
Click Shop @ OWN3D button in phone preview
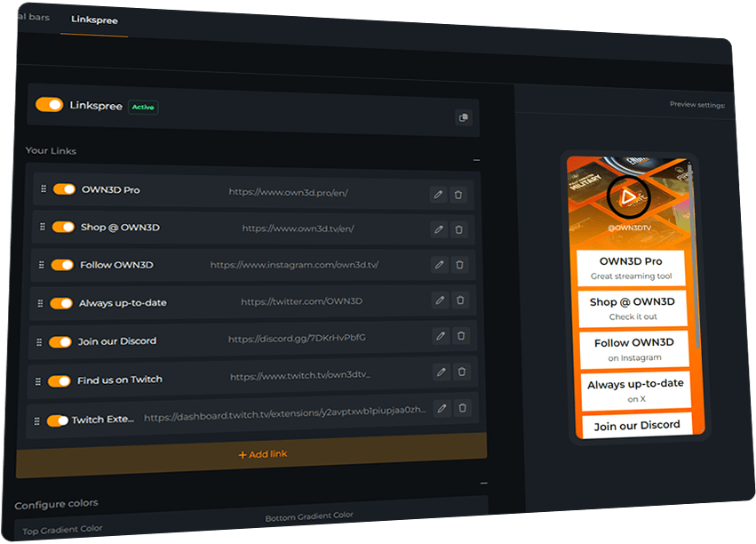click(633, 308)
